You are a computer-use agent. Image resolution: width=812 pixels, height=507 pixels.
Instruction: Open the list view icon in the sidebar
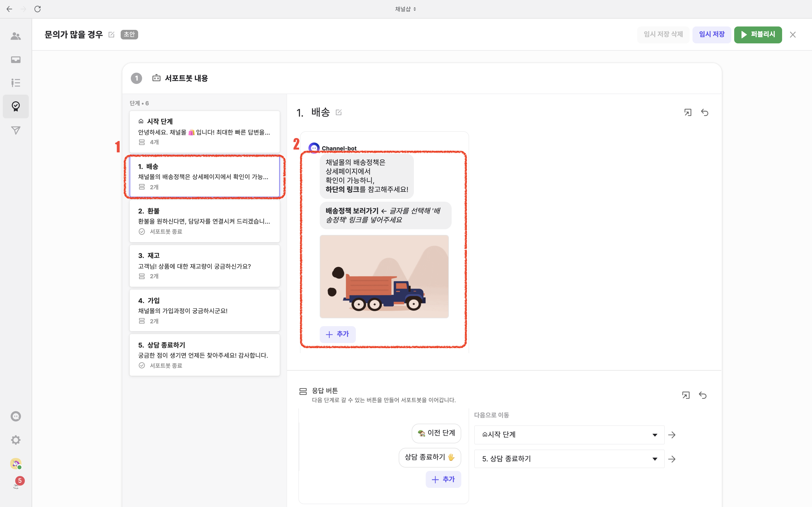click(x=16, y=83)
